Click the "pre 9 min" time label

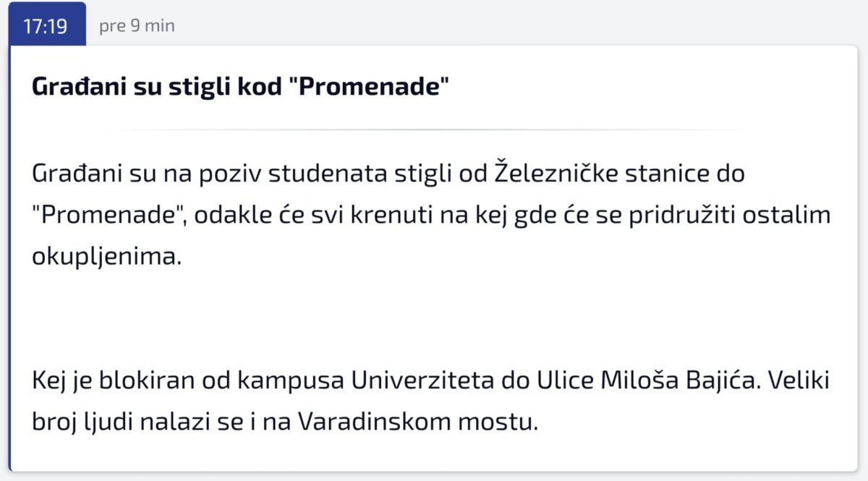[137, 27]
